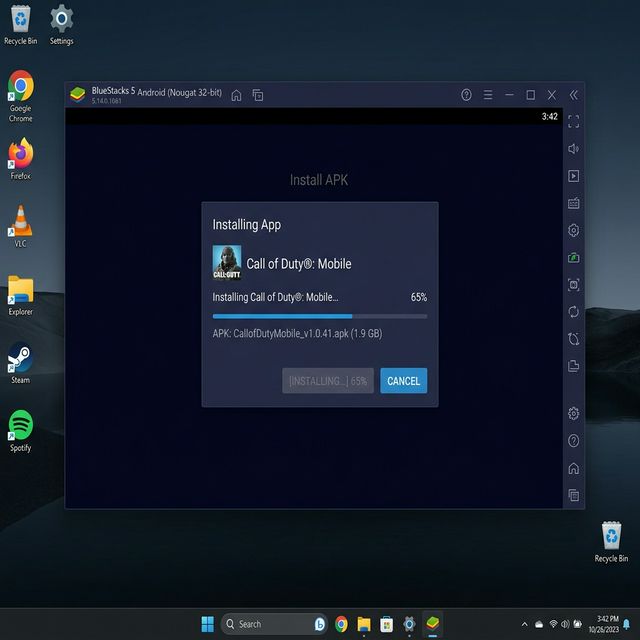Select the Spotify desktop shortcut
Image resolution: width=640 pixels, height=640 pixels.
[x=20, y=431]
